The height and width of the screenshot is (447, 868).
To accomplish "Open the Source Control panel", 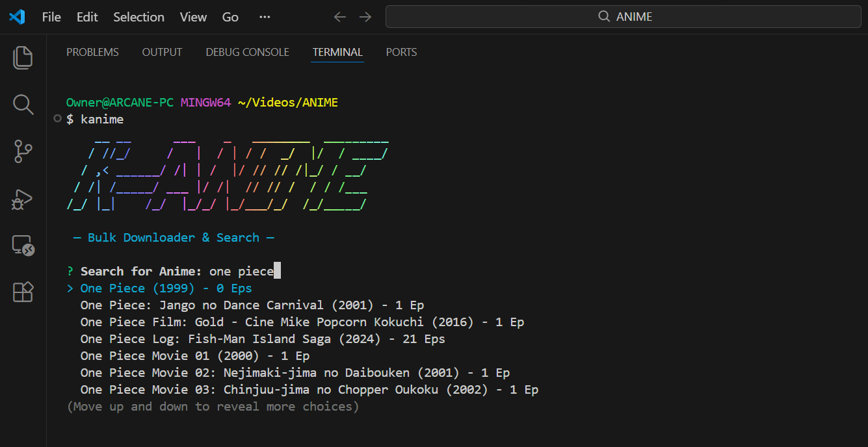I will click(23, 151).
